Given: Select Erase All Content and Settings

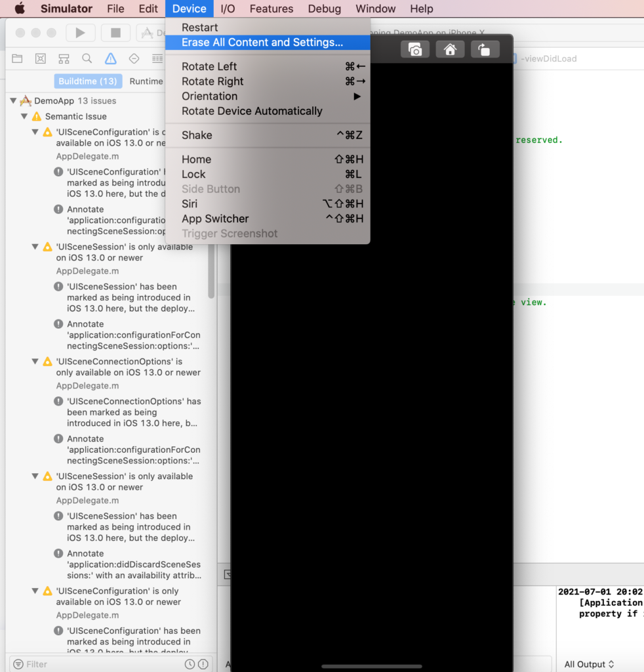Looking at the screenshot, I should 268,43.
